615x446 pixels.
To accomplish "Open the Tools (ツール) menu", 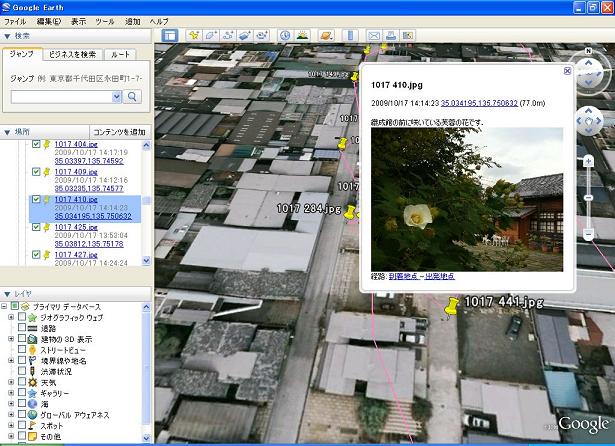I will tap(105, 22).
